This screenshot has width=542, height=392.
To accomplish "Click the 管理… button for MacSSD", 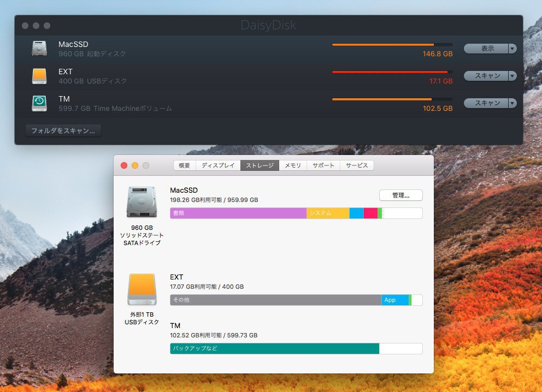I will click(400, 195).
